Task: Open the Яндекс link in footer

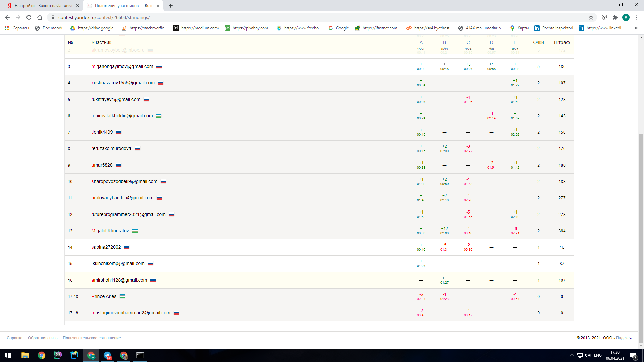Action: (623, 338)
